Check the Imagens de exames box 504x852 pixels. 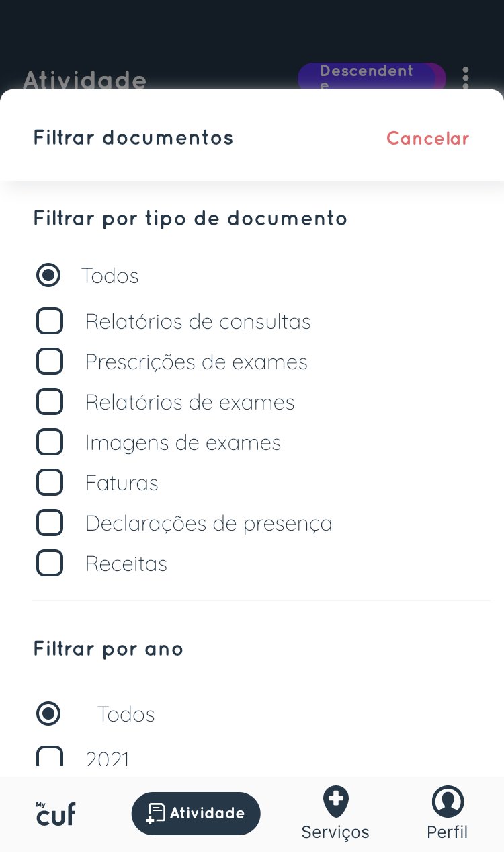[x=50, y=442]
